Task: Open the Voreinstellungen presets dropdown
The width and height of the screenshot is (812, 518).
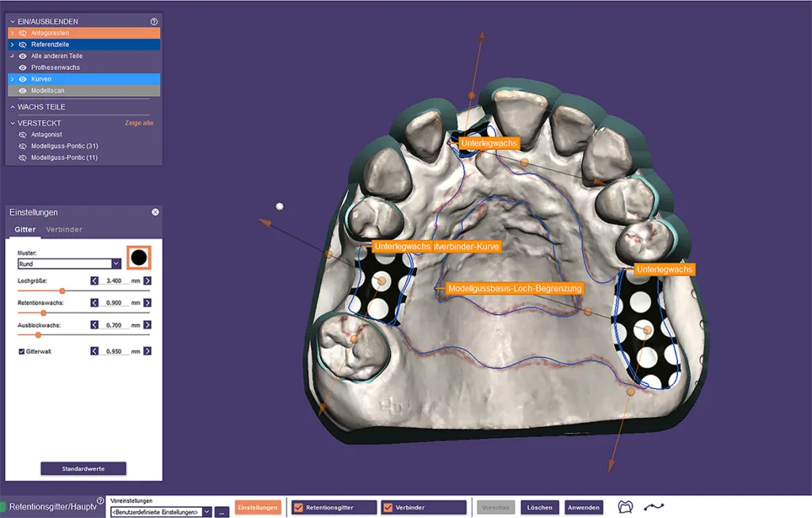Action: (x=207, y=512)
